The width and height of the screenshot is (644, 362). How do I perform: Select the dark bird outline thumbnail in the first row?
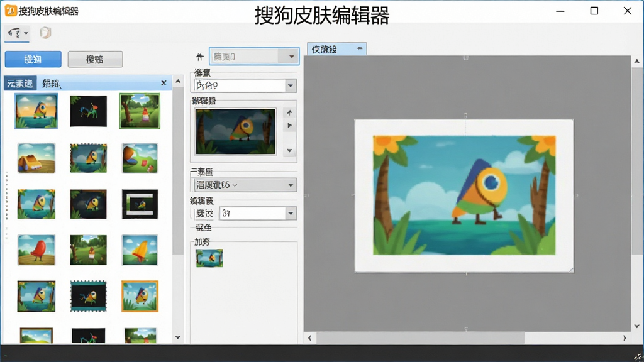(x=88, y=111)
